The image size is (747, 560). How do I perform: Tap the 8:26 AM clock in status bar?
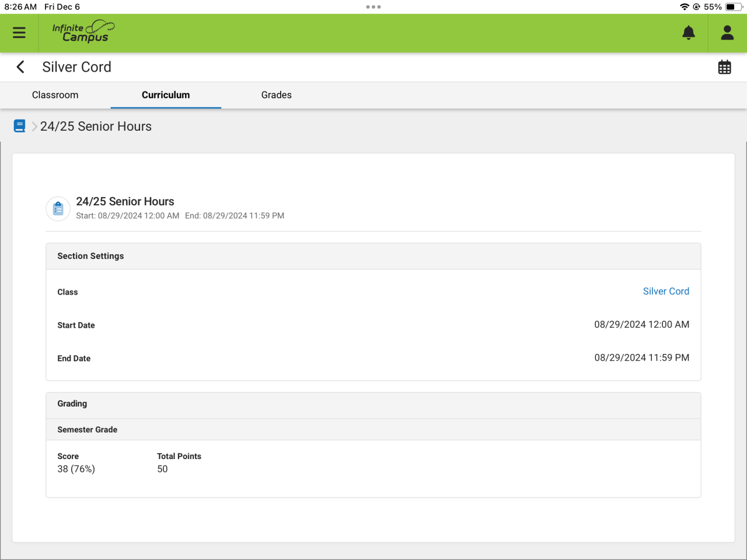(20, 7)
